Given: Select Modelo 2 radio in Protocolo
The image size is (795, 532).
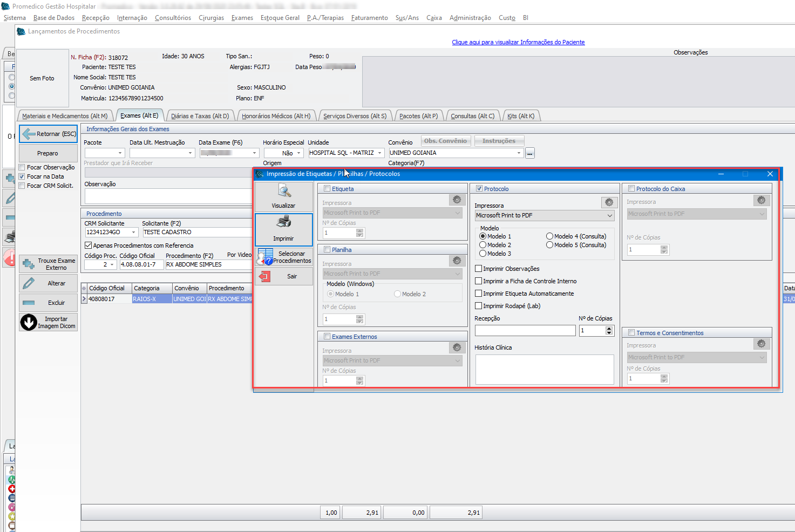Looking at the screenshot, I should point(483,245).
